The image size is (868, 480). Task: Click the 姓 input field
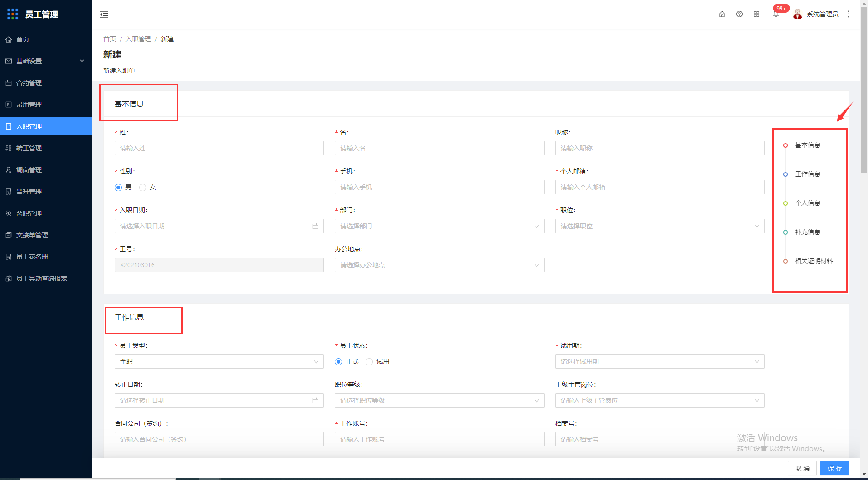[219, 148]
